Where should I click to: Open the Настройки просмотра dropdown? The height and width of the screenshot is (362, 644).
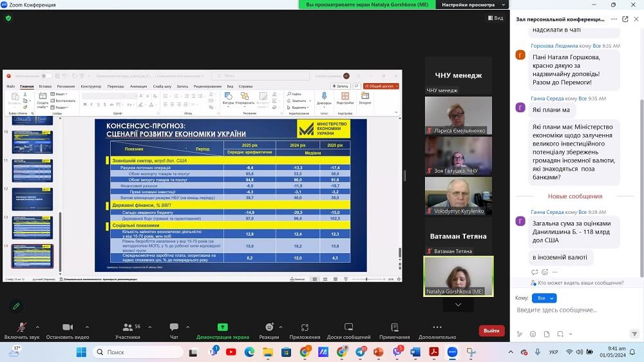coord(471,5)
